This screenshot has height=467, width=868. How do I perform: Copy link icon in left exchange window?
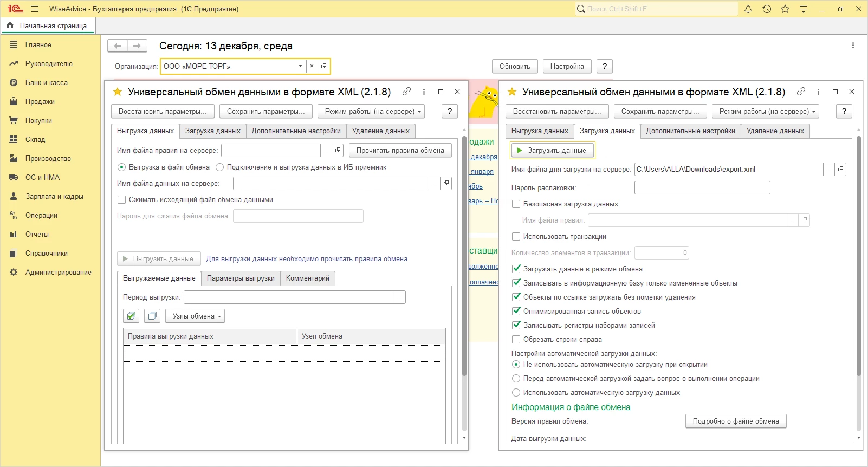tap(406, 92)
